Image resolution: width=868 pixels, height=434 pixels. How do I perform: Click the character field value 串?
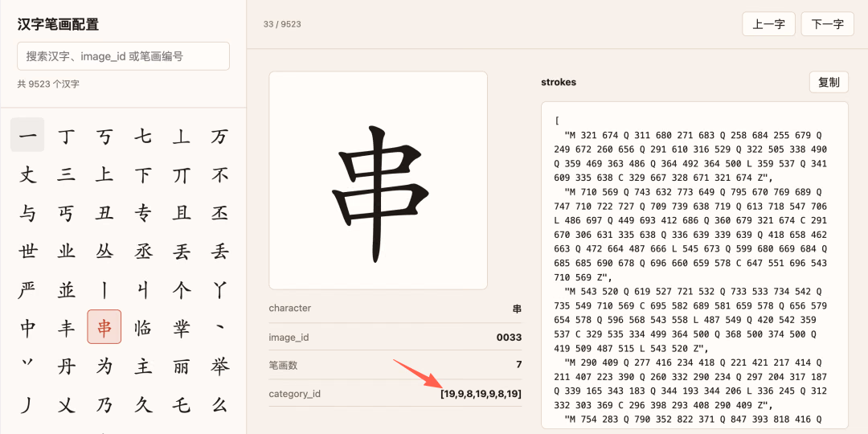coord(517,309)
